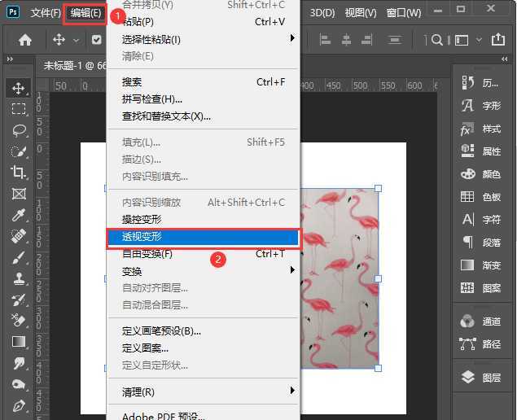Select the Clone Stamp tool
The image size is (517, 420).
click(18, 278)
